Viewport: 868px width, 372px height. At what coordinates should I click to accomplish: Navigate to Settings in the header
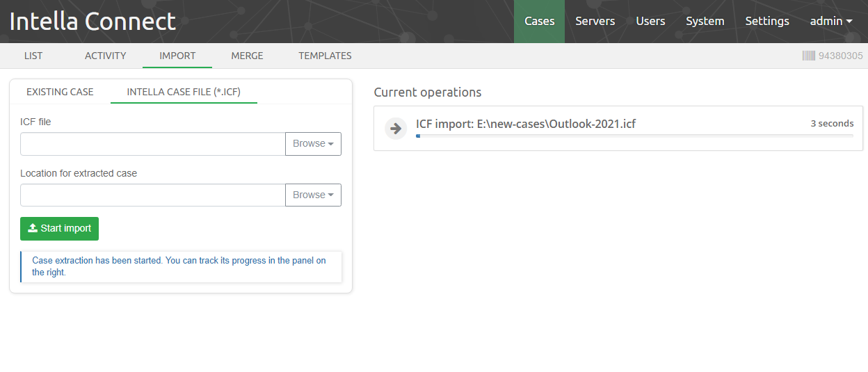click(766, 22)
